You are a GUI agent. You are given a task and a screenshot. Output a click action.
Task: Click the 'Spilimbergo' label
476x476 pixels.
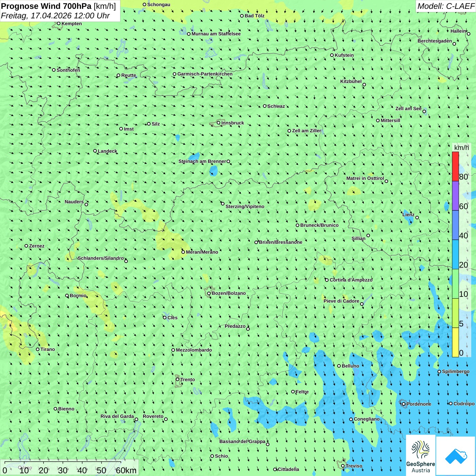(456, 371)
